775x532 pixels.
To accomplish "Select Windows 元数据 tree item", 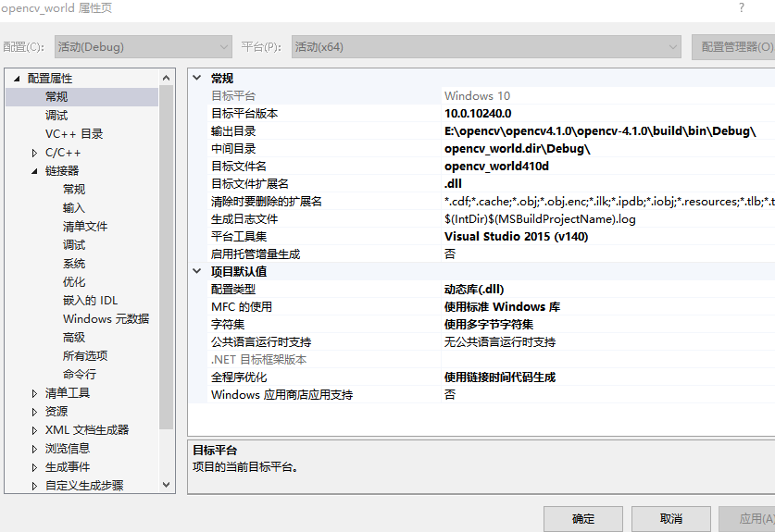I will click(x=106, y=318).
